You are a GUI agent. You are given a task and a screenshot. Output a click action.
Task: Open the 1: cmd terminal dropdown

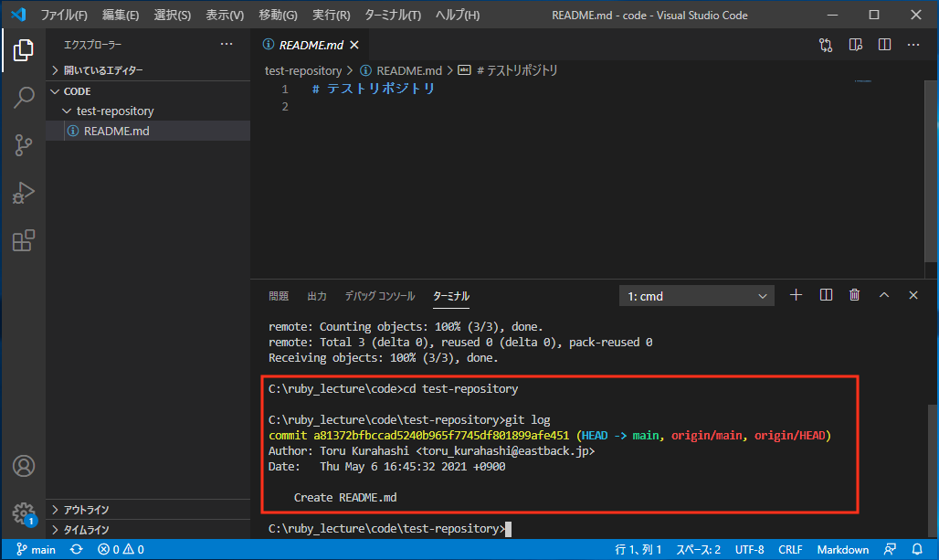696,296
